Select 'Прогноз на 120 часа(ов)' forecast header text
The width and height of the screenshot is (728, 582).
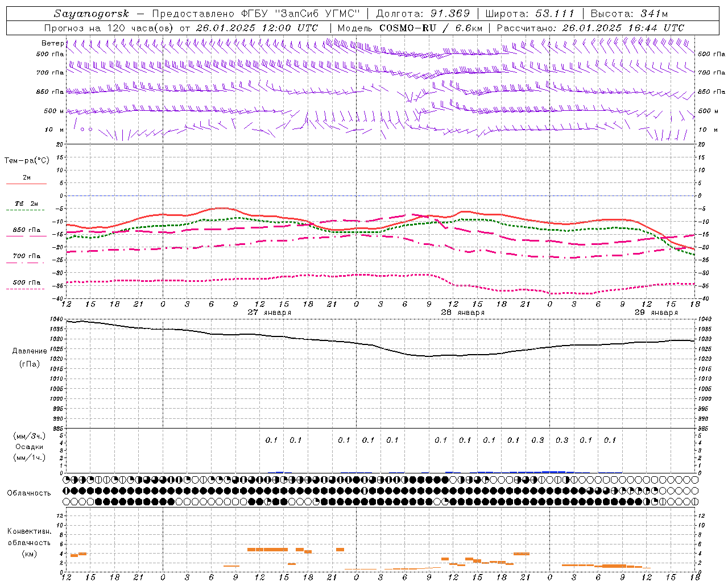(109, 28)
